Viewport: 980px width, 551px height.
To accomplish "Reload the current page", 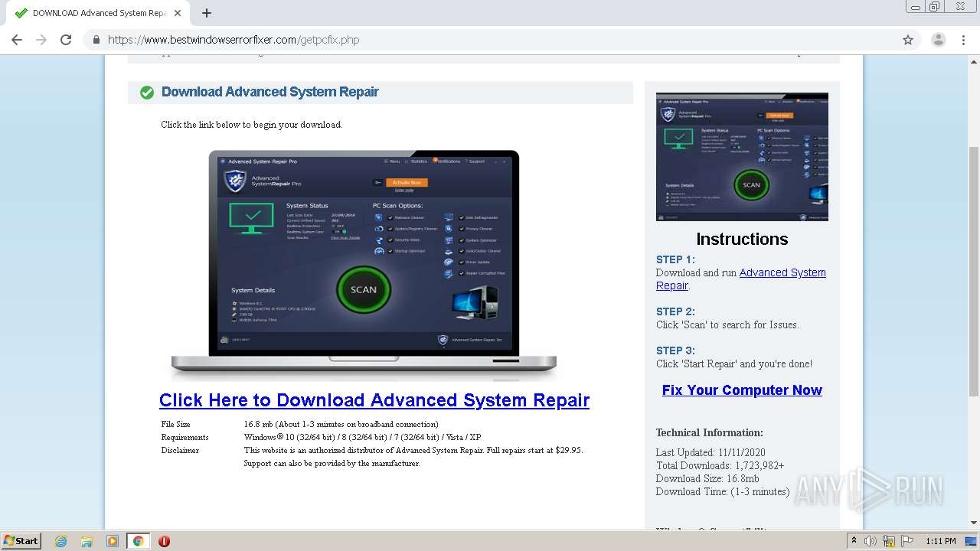I will [x=66, y=40].
